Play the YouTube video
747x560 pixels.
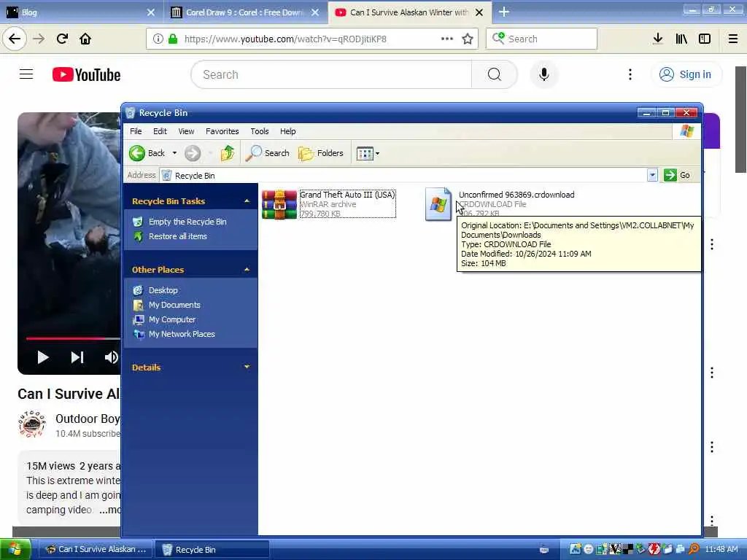43,357
